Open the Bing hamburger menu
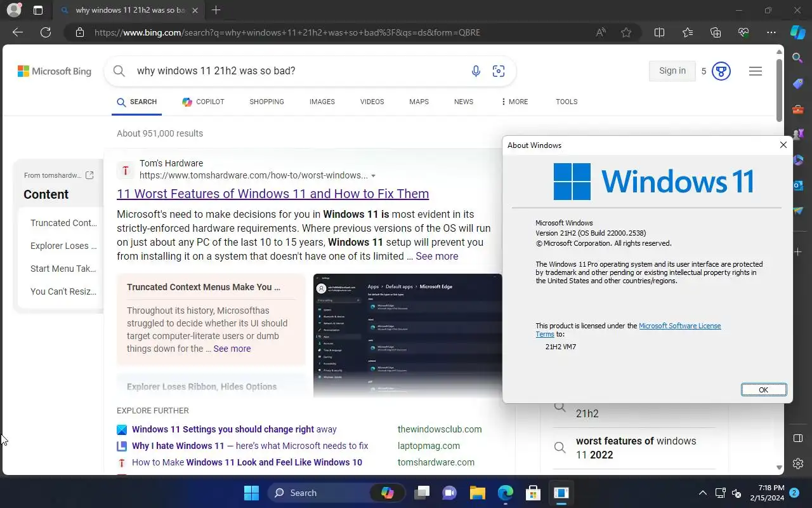 click(x=755, y=71)
